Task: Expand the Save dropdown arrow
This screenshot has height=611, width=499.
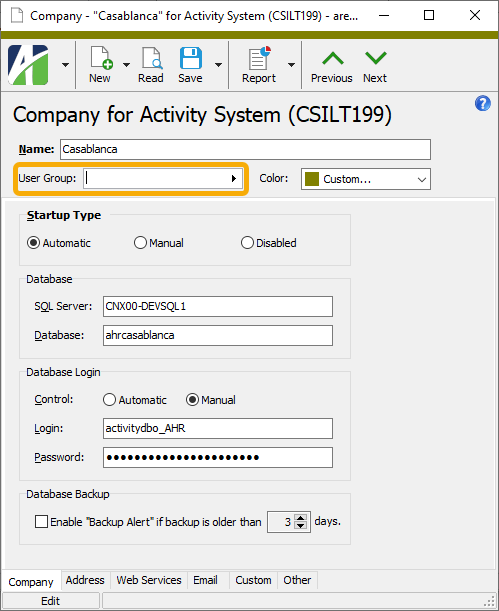Action: click(219, 65)
